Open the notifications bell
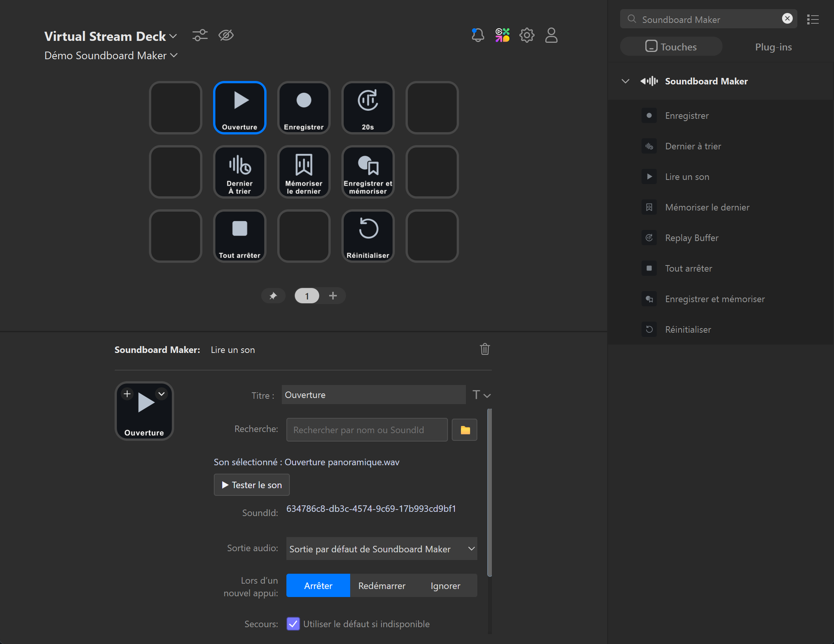 (x=477, y=35)
